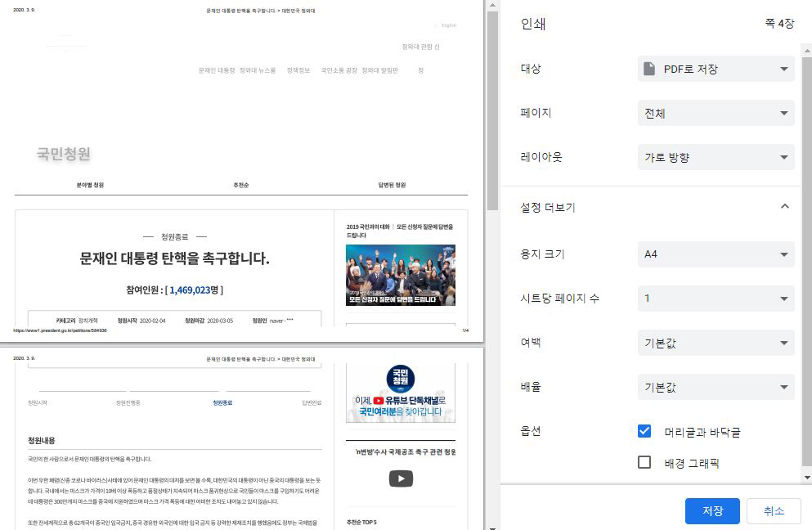Click the 국민소통 광장 menu item in preview
812x530 pixels.
point(339,70)
